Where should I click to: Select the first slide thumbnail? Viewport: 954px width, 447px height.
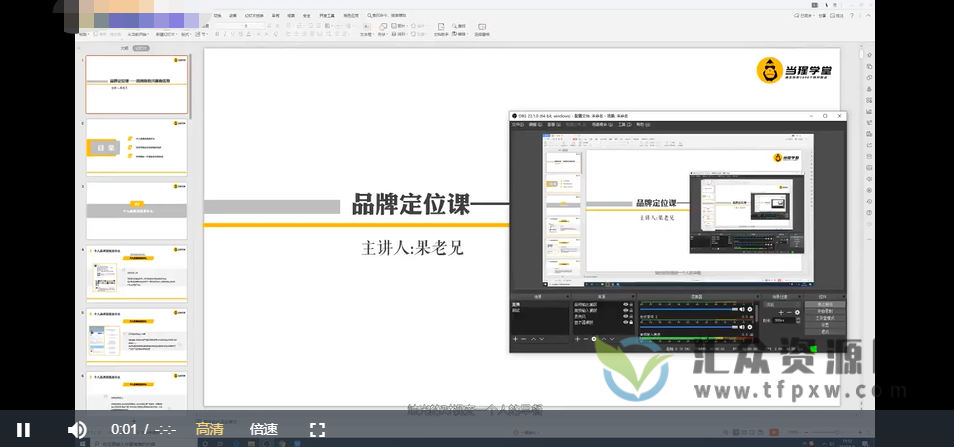(136, 84)
